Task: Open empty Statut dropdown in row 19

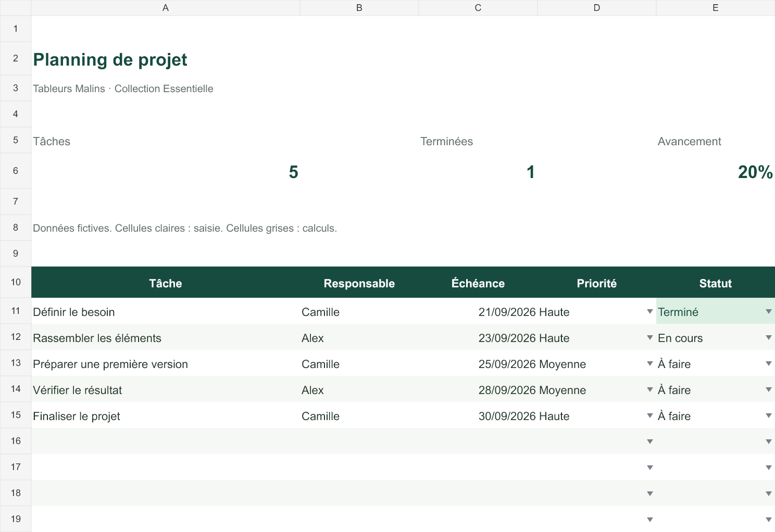Action: pos(768,520)
